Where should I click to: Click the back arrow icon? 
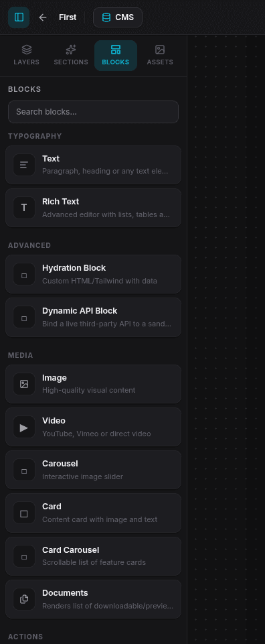coord(43,17)
